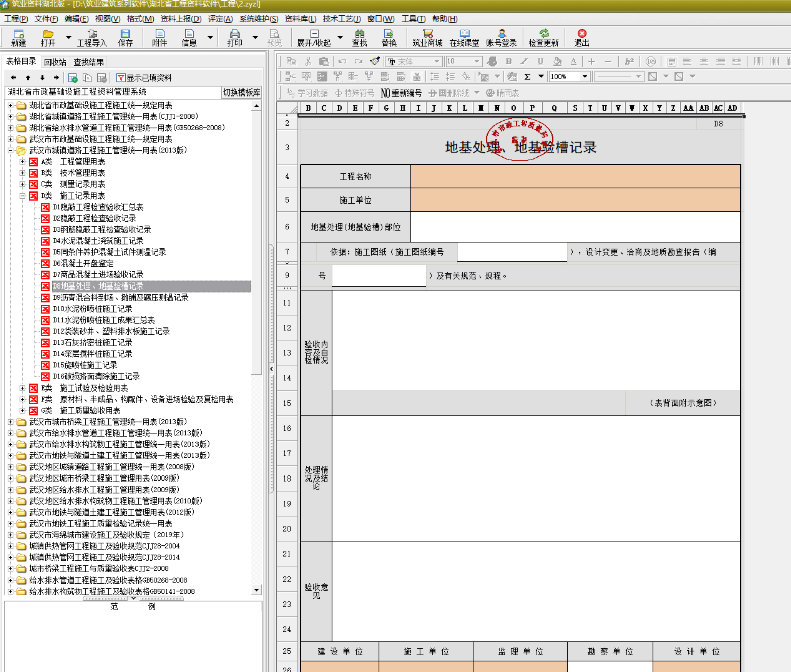Click the Sigma sum icon
This screenshot has width=791, height=672.
[527, 77]
